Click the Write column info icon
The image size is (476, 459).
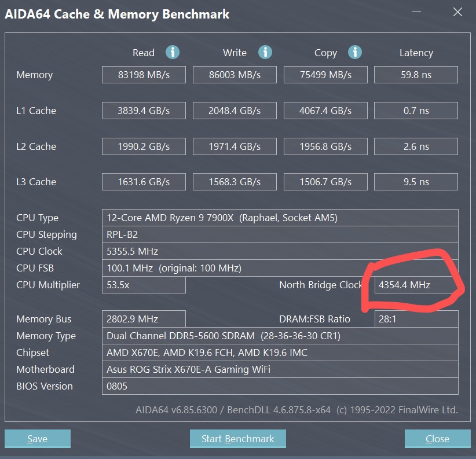pyautogui.click(x=265, y=52)
